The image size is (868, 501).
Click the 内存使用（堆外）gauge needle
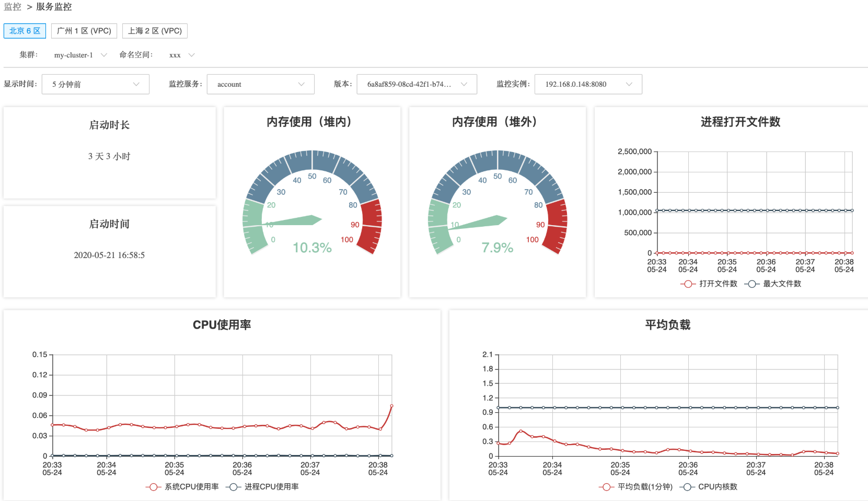(x=478, y=223)
